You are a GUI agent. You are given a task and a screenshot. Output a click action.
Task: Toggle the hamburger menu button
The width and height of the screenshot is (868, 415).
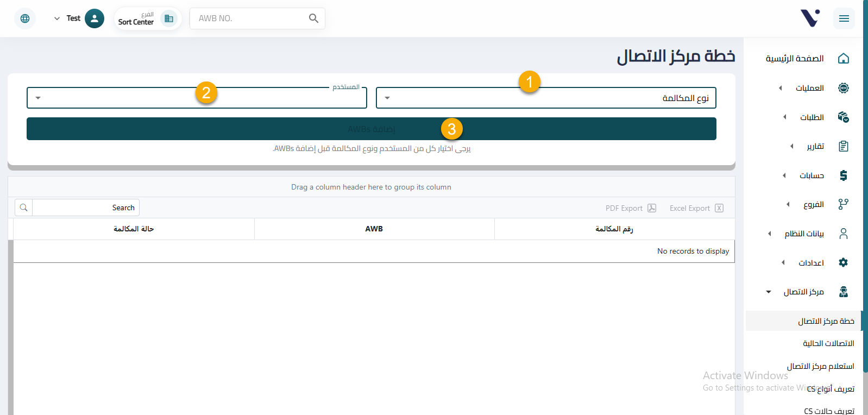844,18
